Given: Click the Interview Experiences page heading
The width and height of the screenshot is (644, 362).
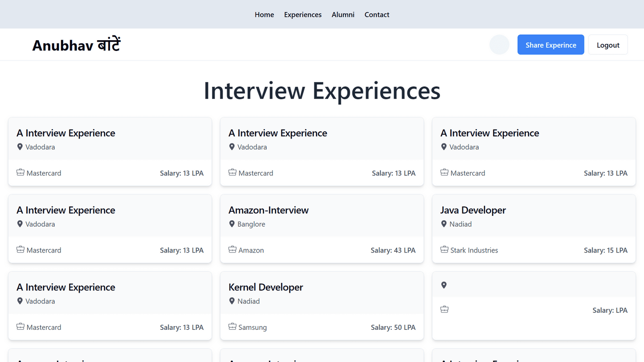Looking at the screenshot, I should 322,90.
